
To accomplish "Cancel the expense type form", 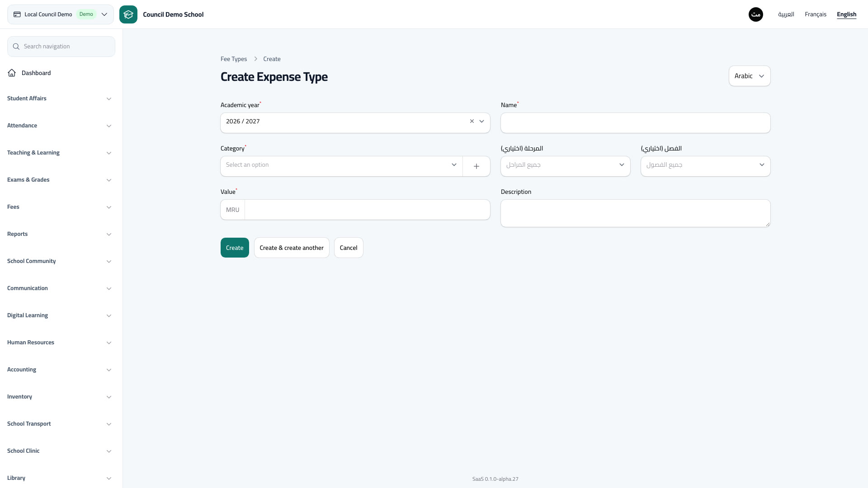I will tap(349, 248).
